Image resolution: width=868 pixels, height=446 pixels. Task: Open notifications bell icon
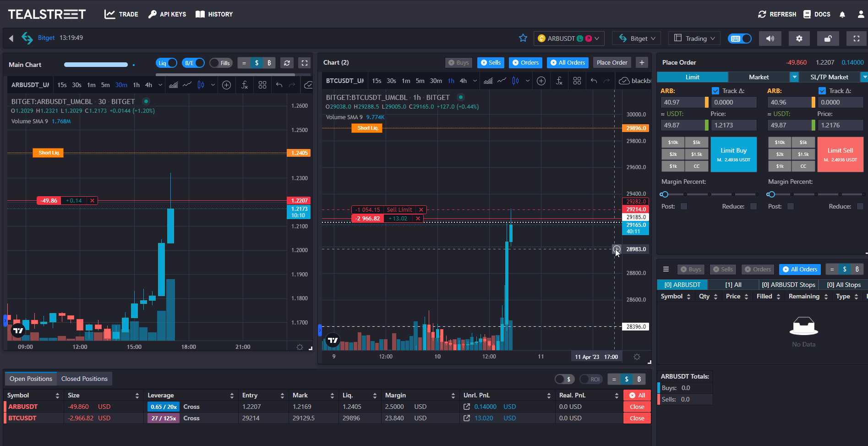tap(842, 14)
